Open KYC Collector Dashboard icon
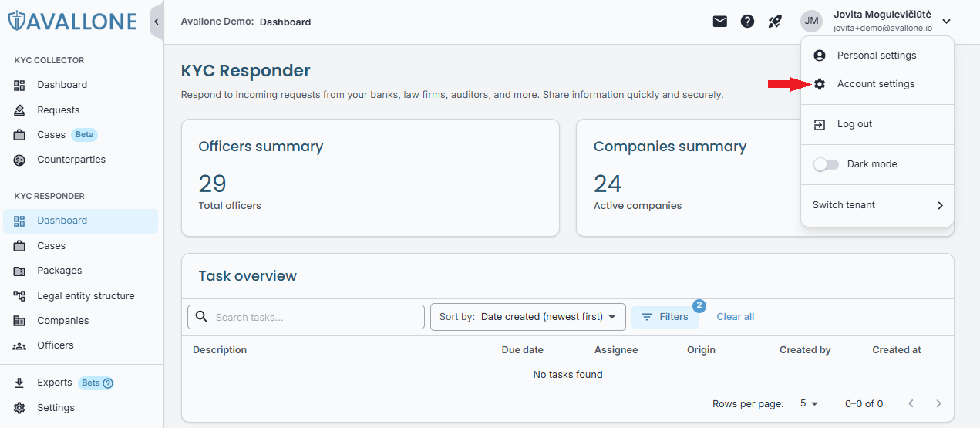 point(20,85)
